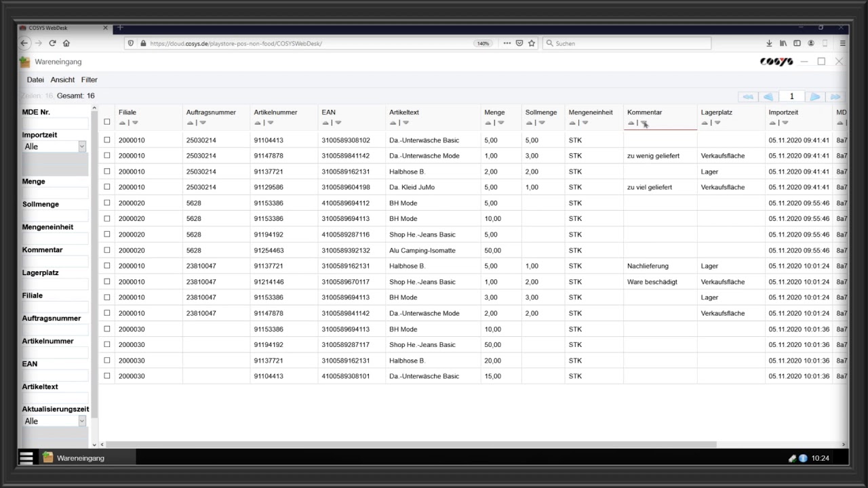Focus the Kommentar filter field
The width and height of the screenshot is (868, 488).
coord(55,261)
